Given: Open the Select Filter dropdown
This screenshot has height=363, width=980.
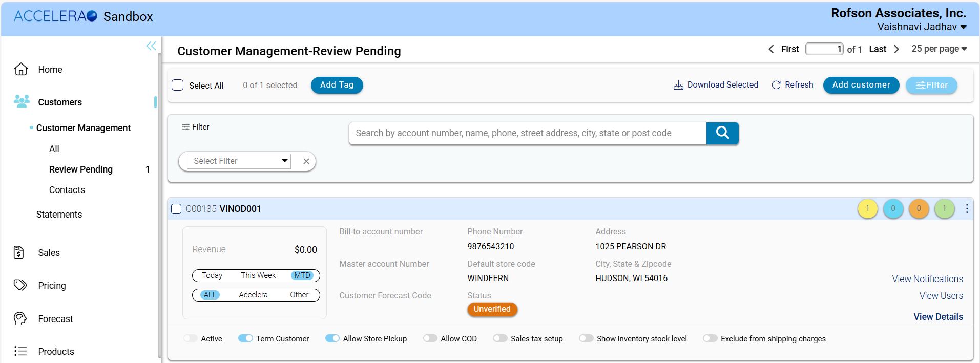Looking at the screenshot, I should point(239,161).
